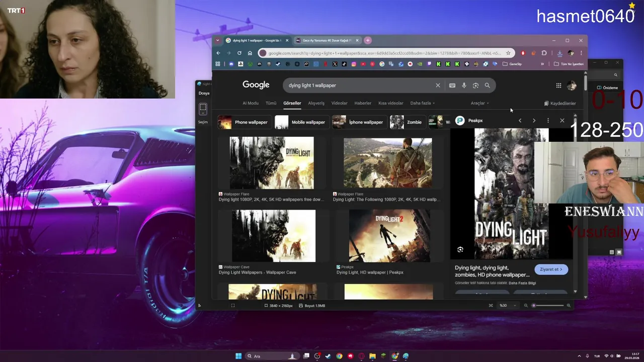The width and height of the screenshot is (644, 362).
Task: Expand Araçlar tools menu
Action: 479,103
